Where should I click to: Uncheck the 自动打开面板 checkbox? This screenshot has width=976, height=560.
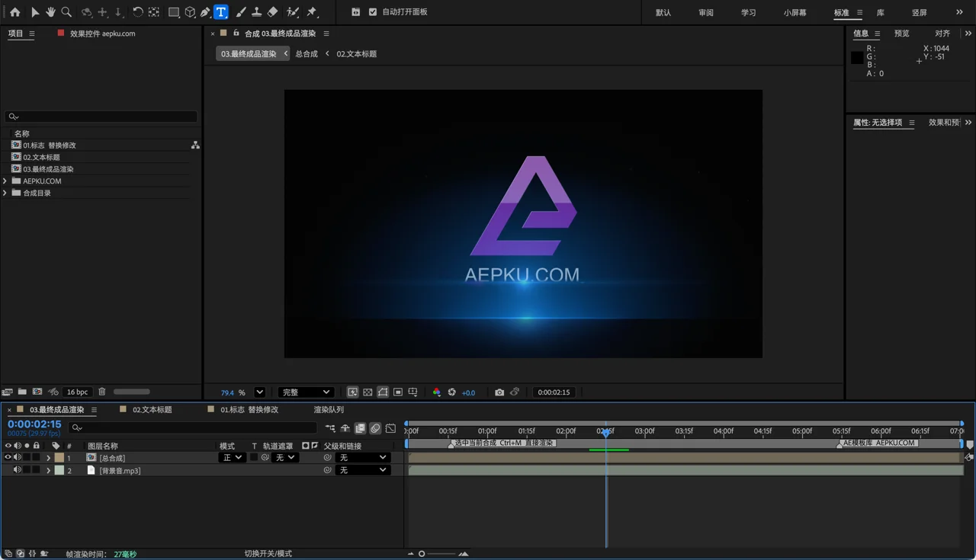coord(373,12)
